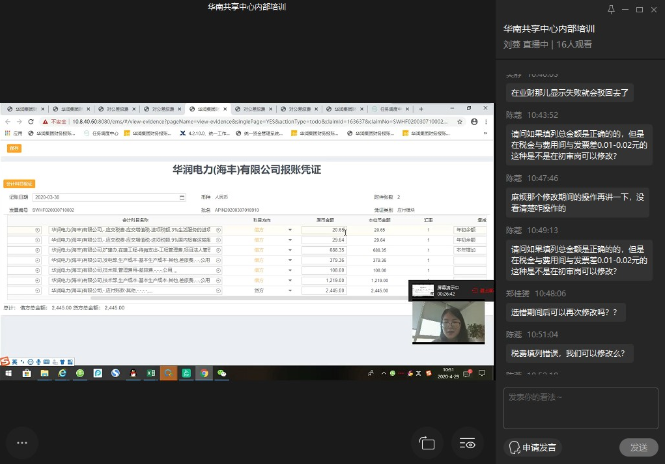The width and height of the screenshot is (665, 464).
Task: Click the 申请发言 request-to-speak button
Action: 533,447
